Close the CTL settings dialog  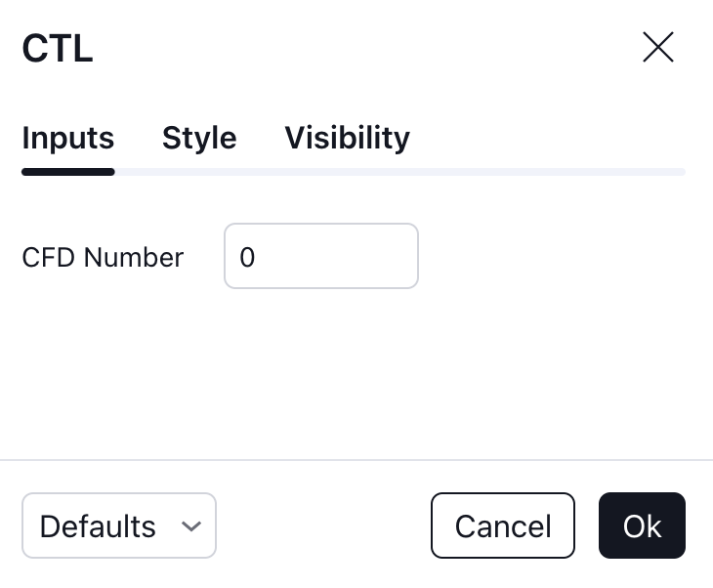pyautogui.click(x=658, y=47)
